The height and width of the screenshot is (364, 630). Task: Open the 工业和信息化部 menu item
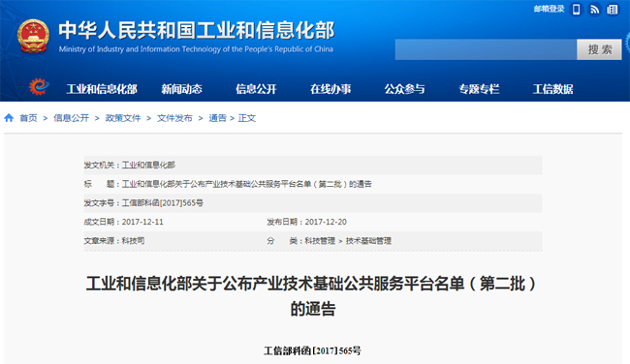click(102, 89)
